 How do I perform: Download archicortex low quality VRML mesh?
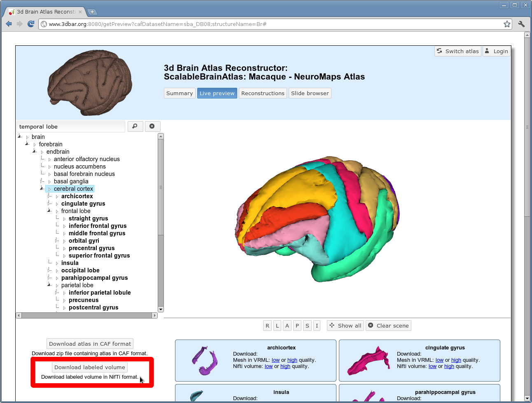[x=275, y=360]
